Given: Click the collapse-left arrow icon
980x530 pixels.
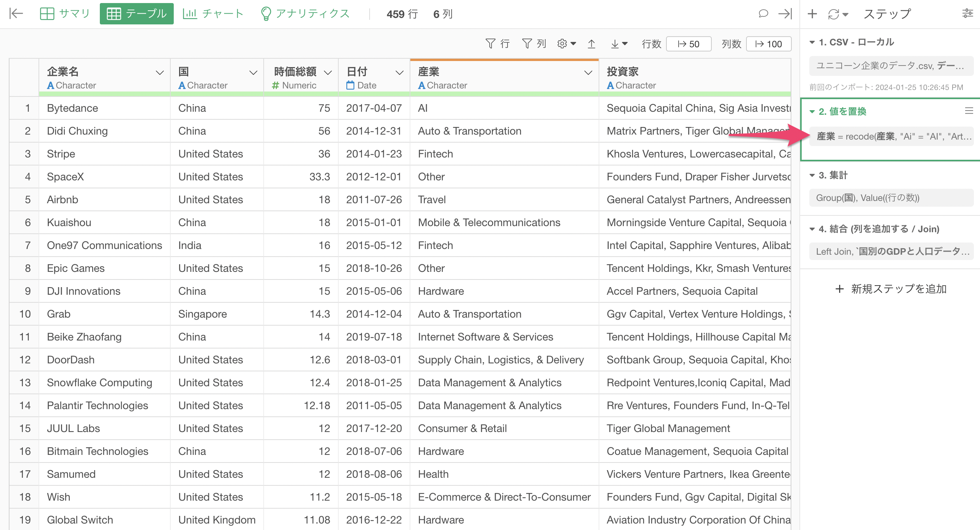Looking at the screenshot, I should coord(16,14).
